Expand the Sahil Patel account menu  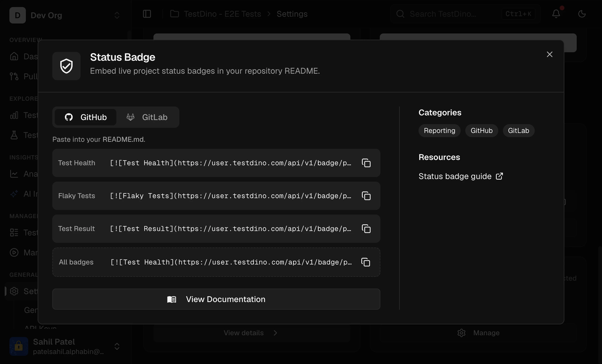pyautogui.click(x=117, y=346)
